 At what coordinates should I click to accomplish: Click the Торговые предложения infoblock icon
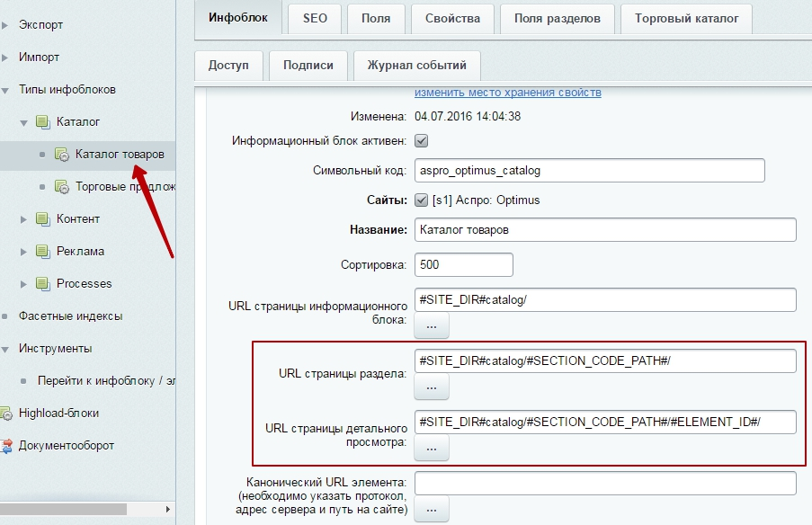[x=61, y=187]
